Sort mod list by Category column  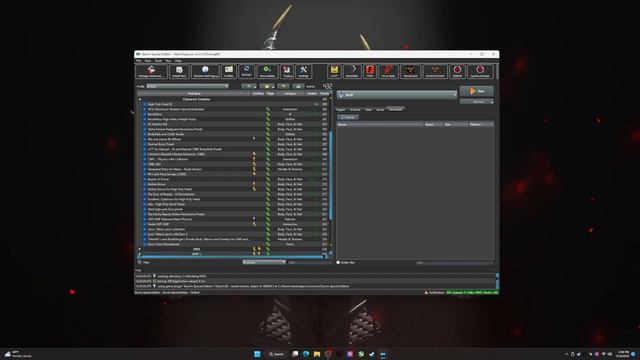click(290, 93)
